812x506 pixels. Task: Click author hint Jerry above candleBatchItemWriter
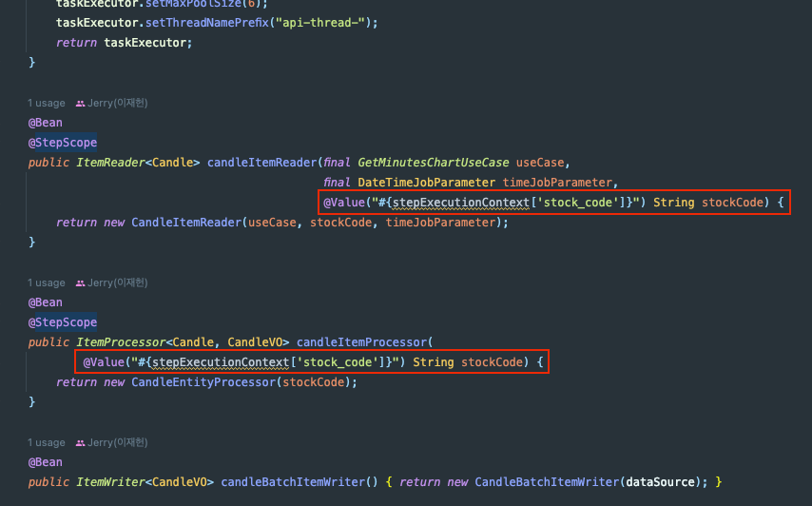tap(118, 443)
